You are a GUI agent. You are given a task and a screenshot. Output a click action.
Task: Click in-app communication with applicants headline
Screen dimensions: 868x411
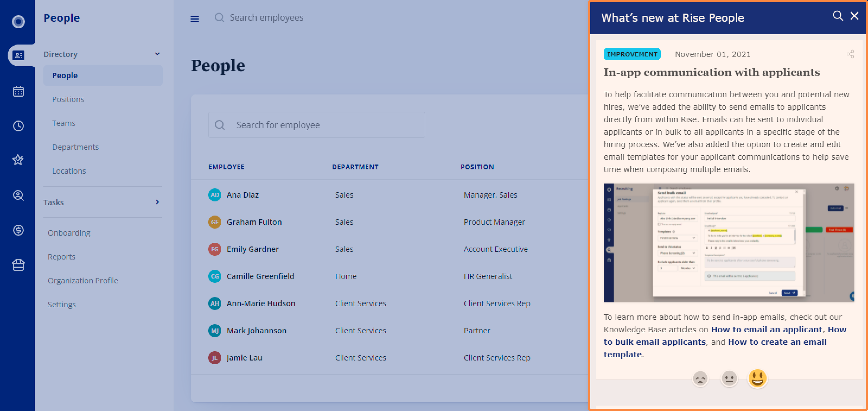pyautogui.click(x=712, y=72)
